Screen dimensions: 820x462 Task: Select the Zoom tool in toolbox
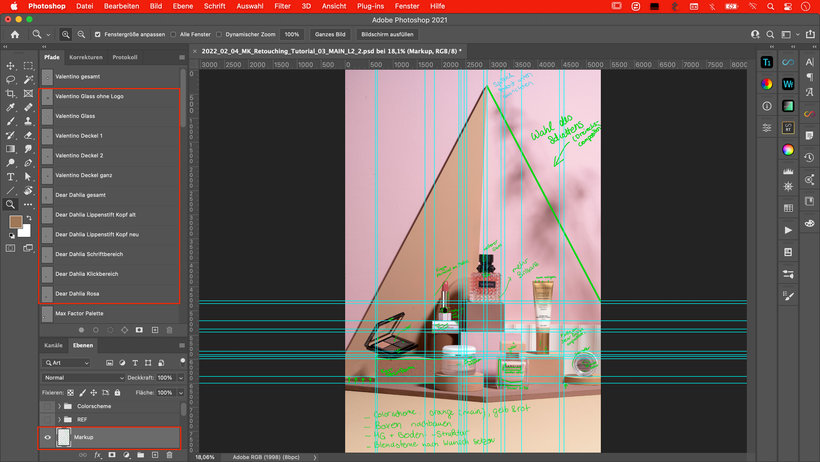click(x=10, y=205)
